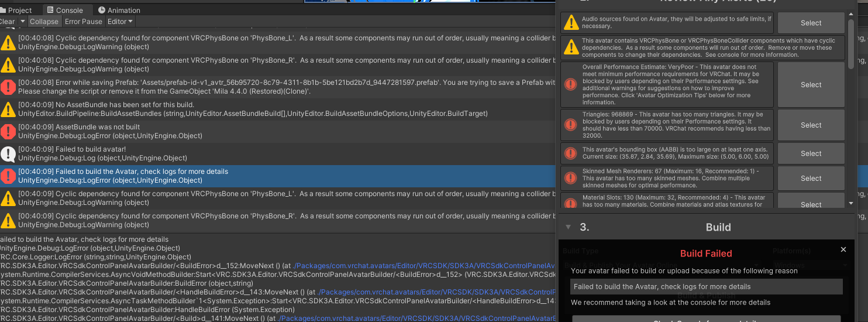Click 'Your avatar failed to build or upload' text
868x322 pixels.
click(684, 270)
